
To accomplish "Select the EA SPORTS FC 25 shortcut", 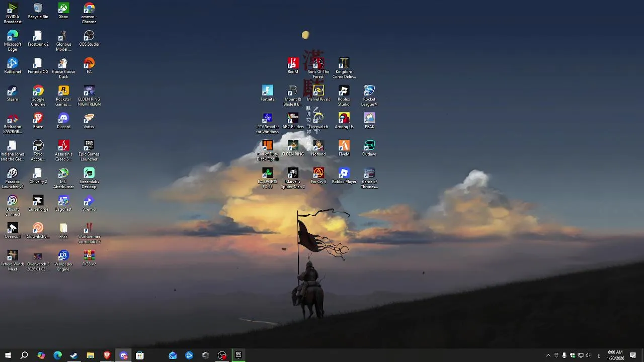I will pyautogui.click(x=268, y=179).
